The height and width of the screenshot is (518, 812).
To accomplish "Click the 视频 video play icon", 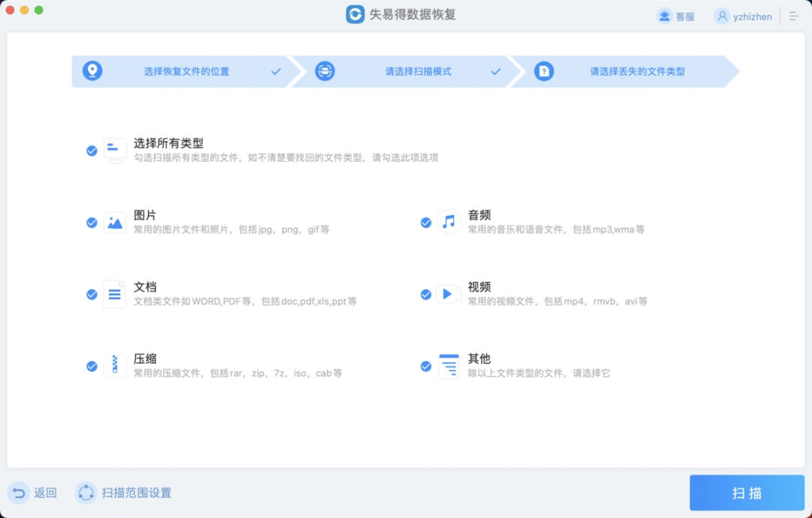I will 449,294.
